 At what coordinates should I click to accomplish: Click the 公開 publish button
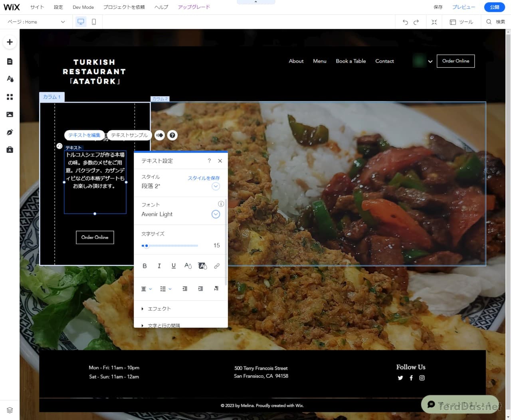pos(494,7)
